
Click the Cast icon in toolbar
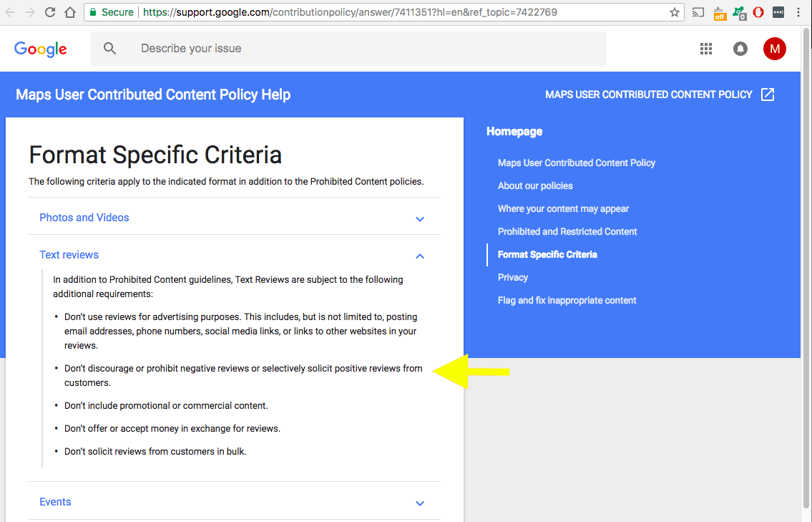698,12
